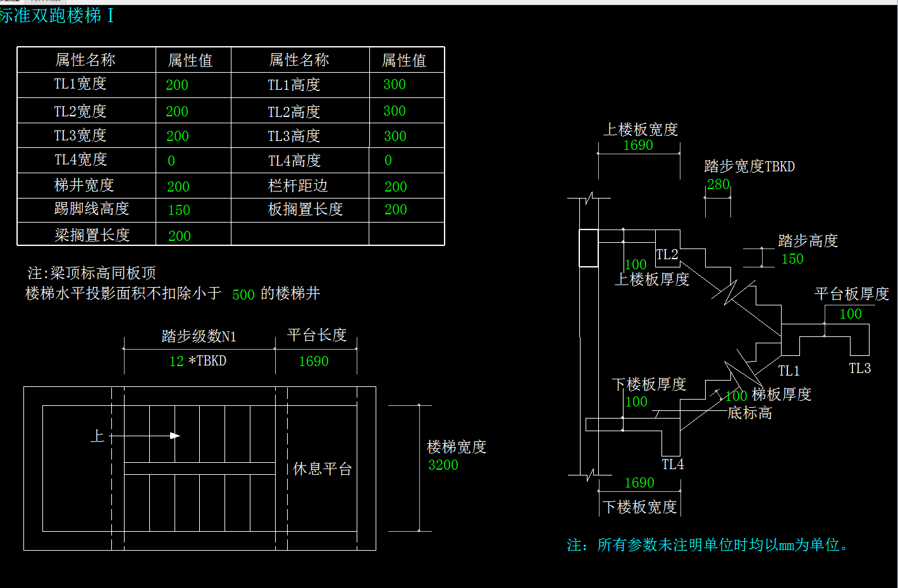Click the 注:梁顶标高同板顶 note

[x=92, y=273]
